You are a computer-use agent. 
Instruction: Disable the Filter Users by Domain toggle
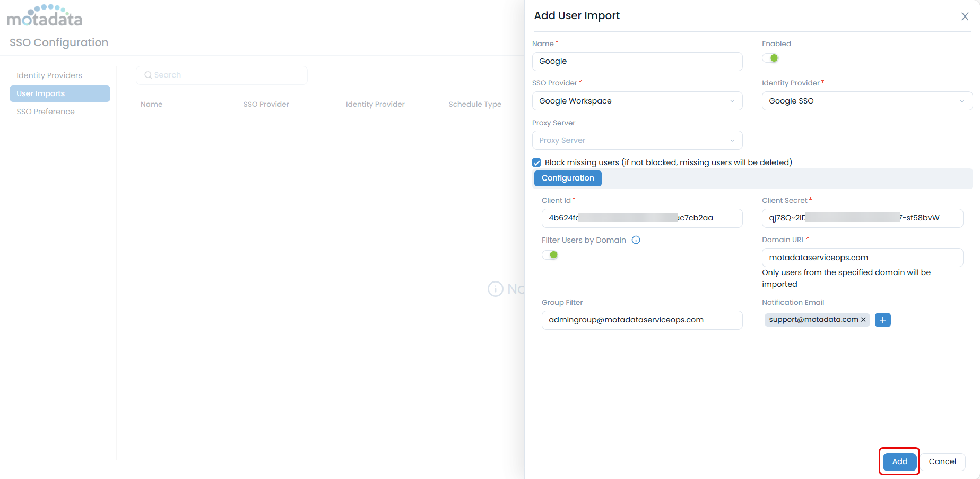(x=550, y=255)
